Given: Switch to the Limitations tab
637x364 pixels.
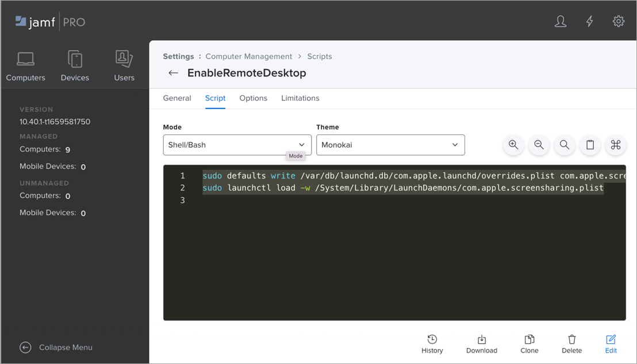Looking at the screenshot, I should coord(300,98).
